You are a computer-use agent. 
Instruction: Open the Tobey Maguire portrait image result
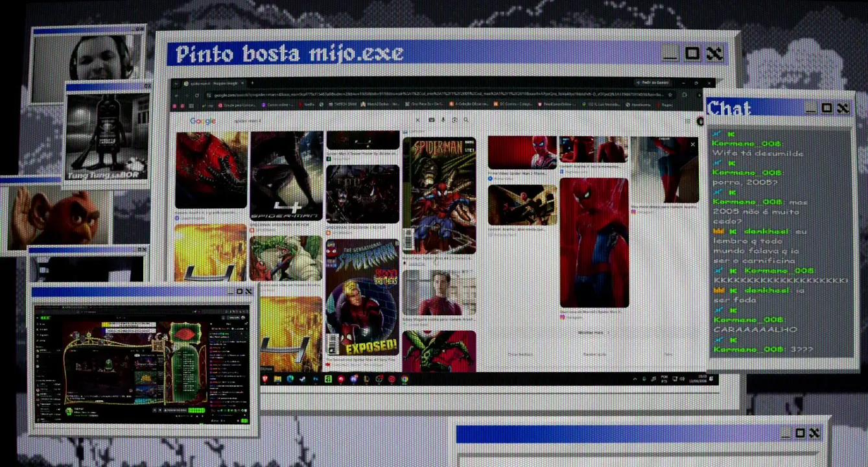tap(439, 293)
